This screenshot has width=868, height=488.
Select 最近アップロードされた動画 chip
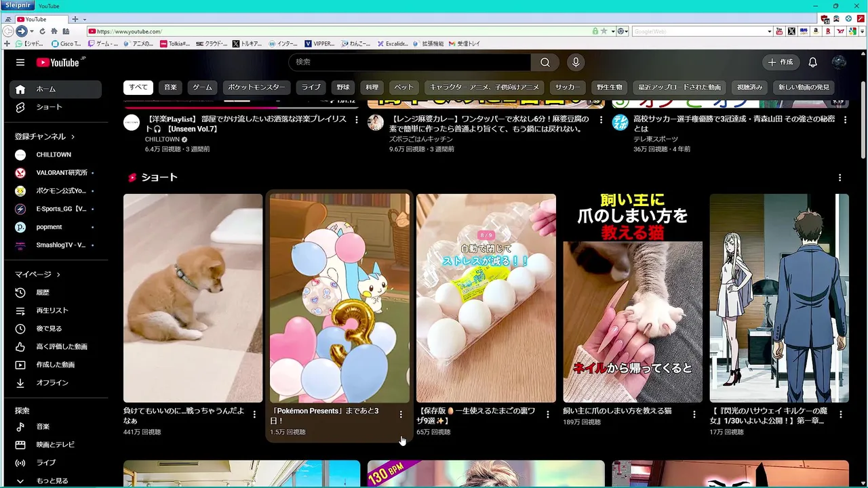coord(679,87)
